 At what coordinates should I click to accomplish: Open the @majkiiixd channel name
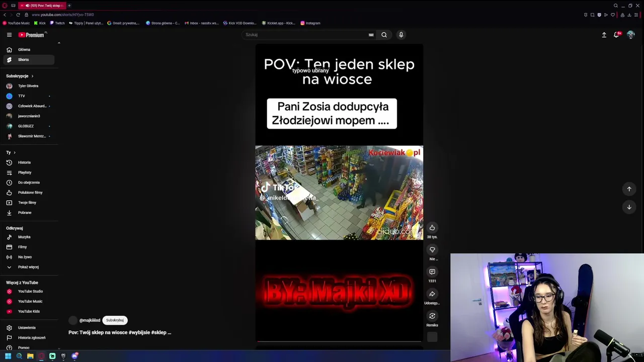click(90, 320)
